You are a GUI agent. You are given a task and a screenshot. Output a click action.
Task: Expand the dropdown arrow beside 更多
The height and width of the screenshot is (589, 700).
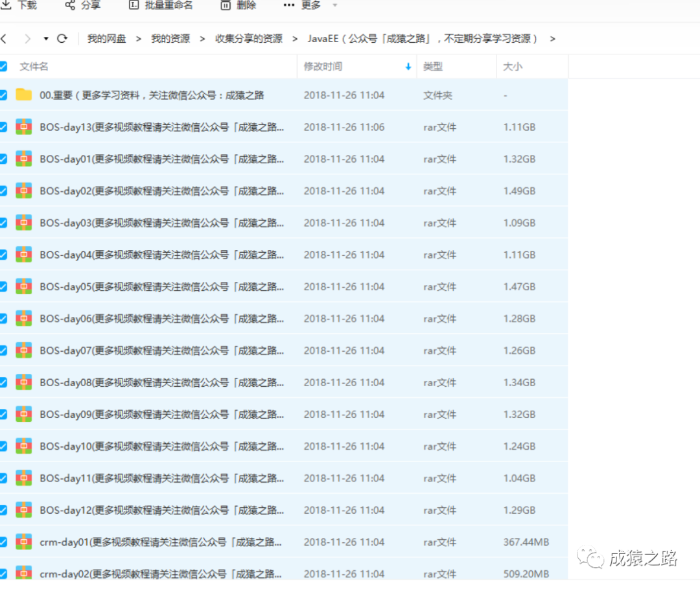[x=335, y=5]
